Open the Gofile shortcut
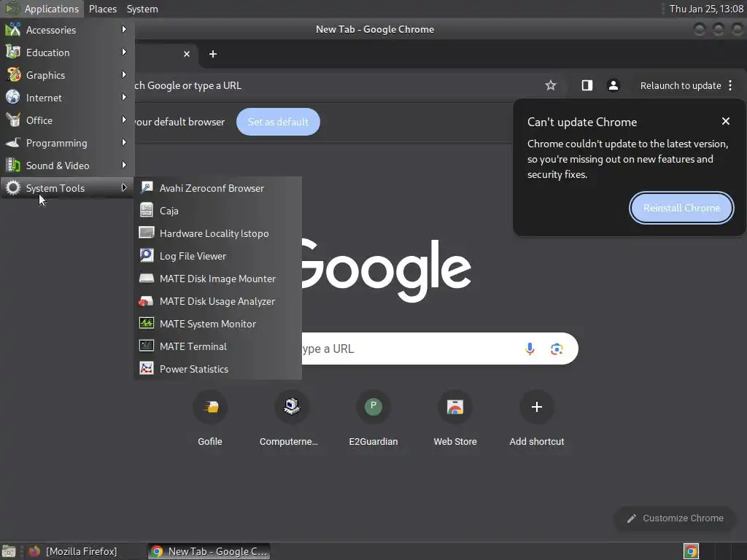Image resolution: width=747 pixels, height=560 pixels. point(210,419)
